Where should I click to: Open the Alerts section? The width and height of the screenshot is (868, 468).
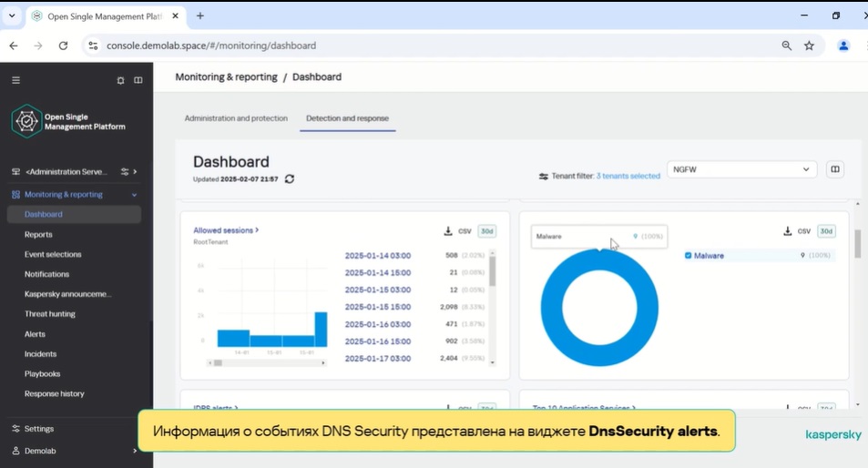point(35,334)
